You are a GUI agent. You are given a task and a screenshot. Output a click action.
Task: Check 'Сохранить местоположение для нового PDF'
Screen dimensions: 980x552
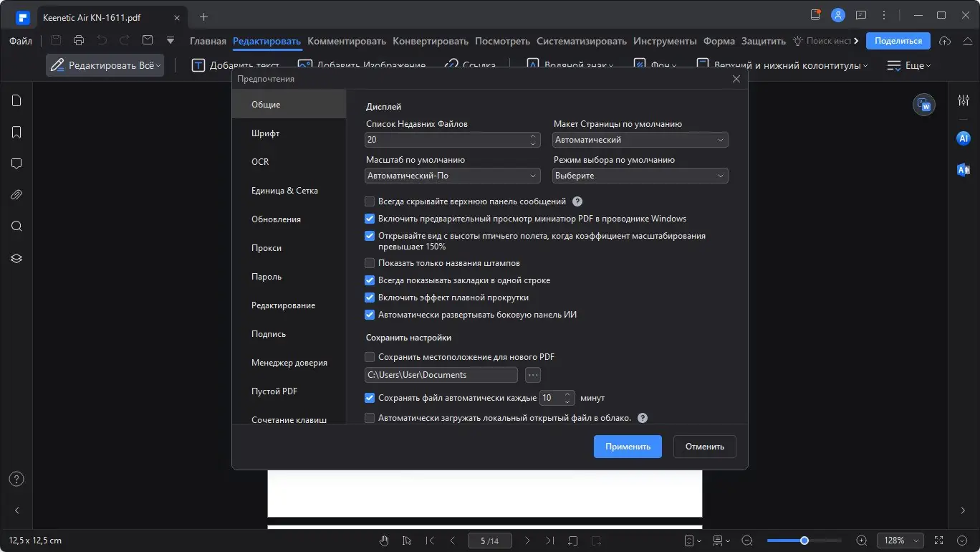pos(370,357)
